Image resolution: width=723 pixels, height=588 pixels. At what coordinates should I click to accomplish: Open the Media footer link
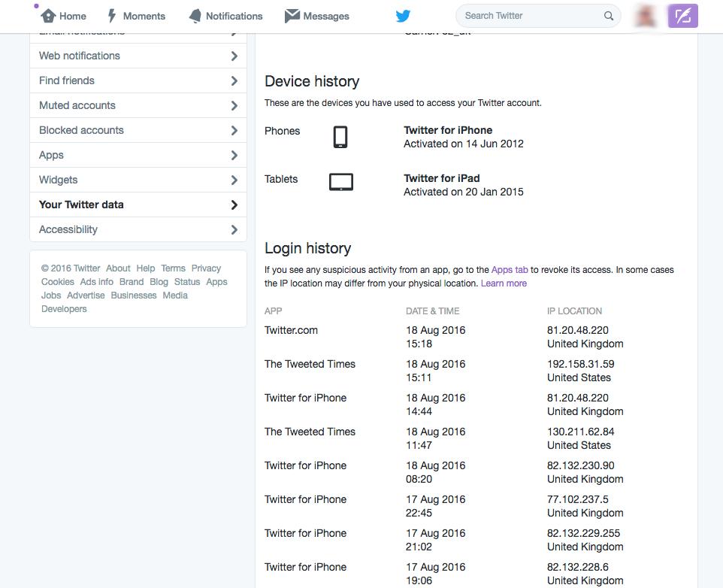(175, 296)
